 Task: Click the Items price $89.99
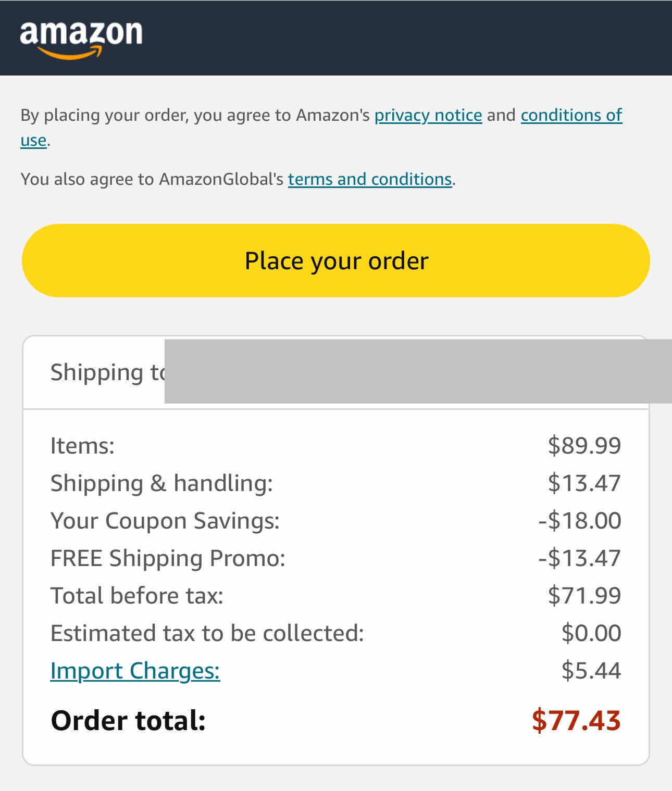[584, 446]
